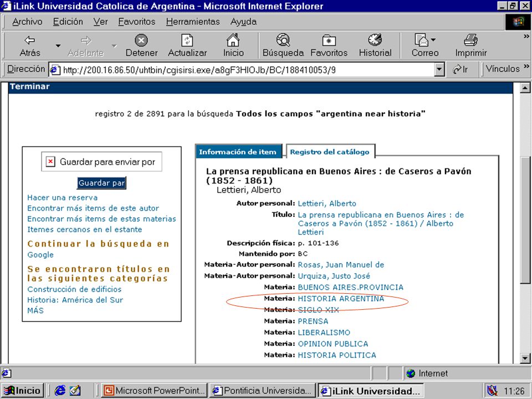Click Terminar in the blue header
This screenshot has height=399, width=532.
(x=30, y=86)
